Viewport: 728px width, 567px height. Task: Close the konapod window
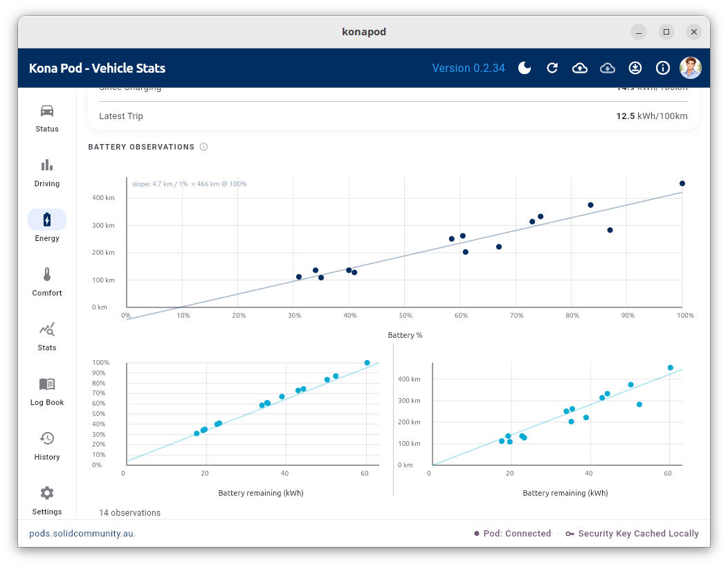pyautogui.click(x=694, y=32)
